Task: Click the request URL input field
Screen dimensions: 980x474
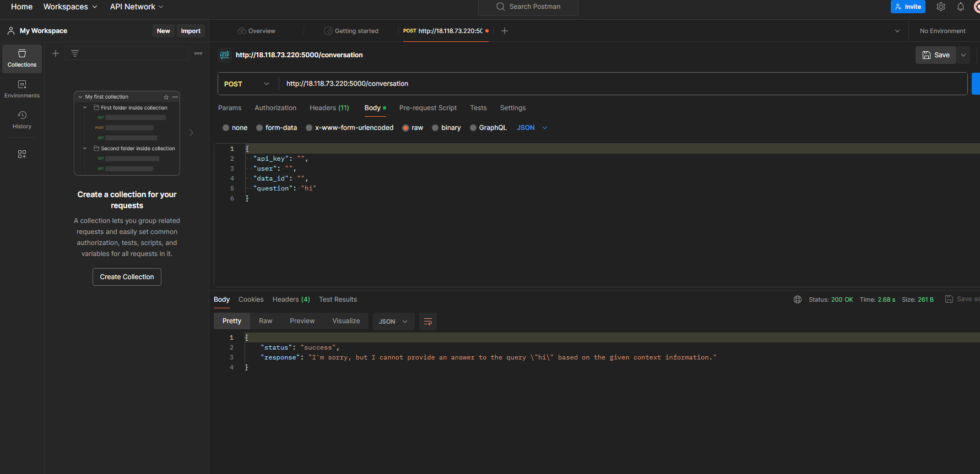Action: pos(622,84)
